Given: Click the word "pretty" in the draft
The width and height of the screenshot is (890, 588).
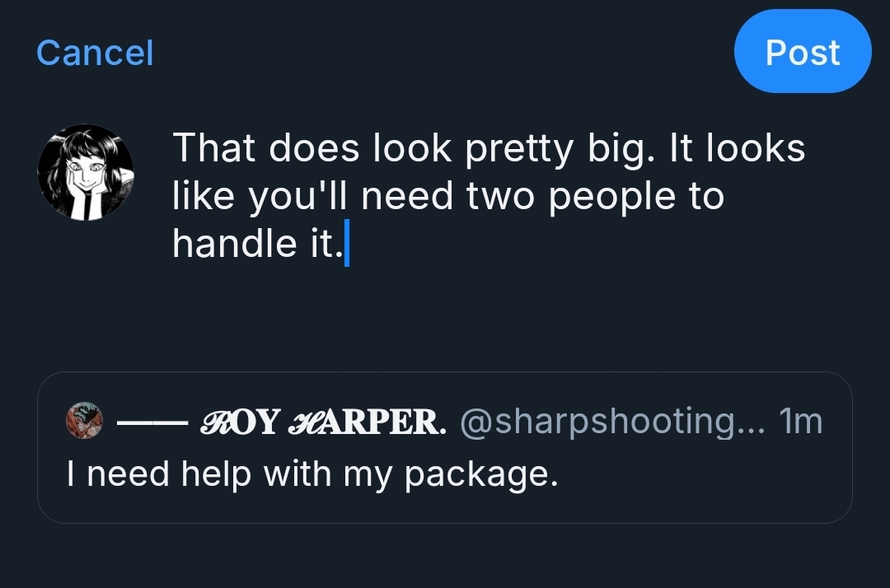Looking at the screenshot, I should point(518,149).
